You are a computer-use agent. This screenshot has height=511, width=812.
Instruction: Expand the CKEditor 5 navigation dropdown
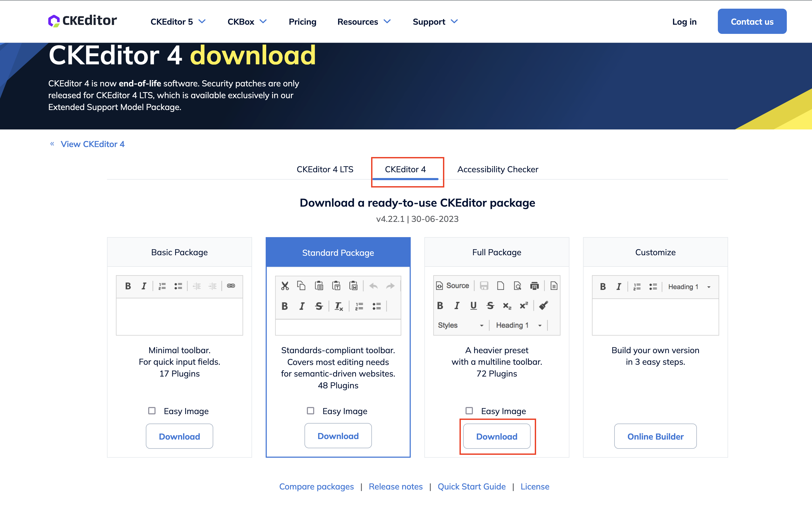pyautogui.click(x=178, y=22)
